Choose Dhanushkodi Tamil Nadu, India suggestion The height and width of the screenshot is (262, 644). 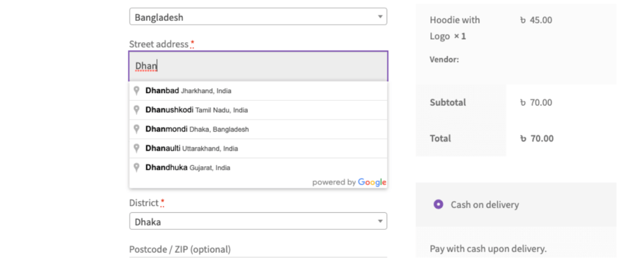tap(258, 110)
